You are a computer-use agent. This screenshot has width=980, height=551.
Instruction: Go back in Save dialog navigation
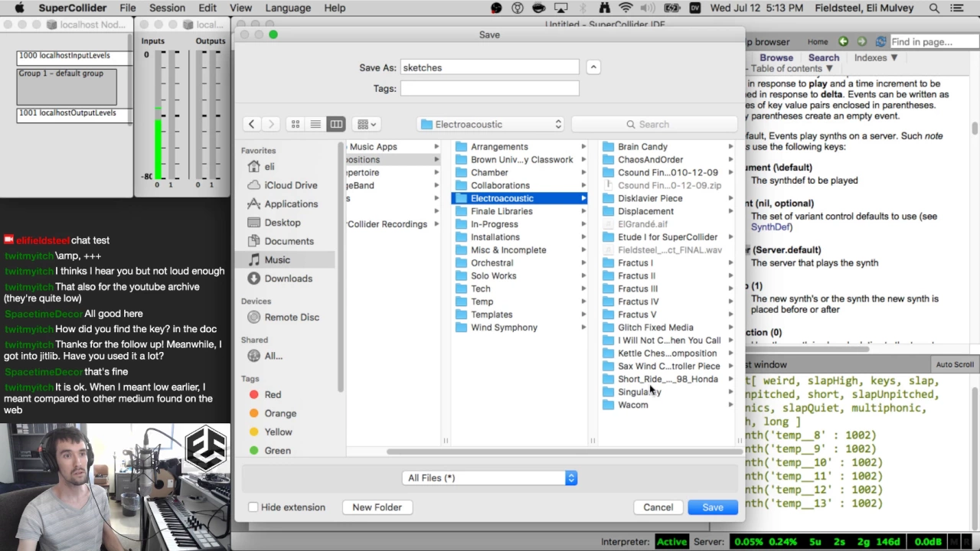pos(251,124)
